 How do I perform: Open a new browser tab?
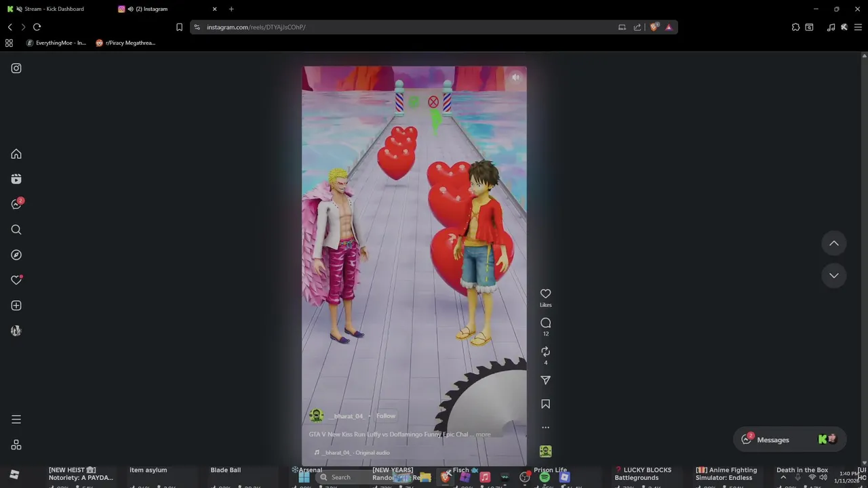(231, 9)
